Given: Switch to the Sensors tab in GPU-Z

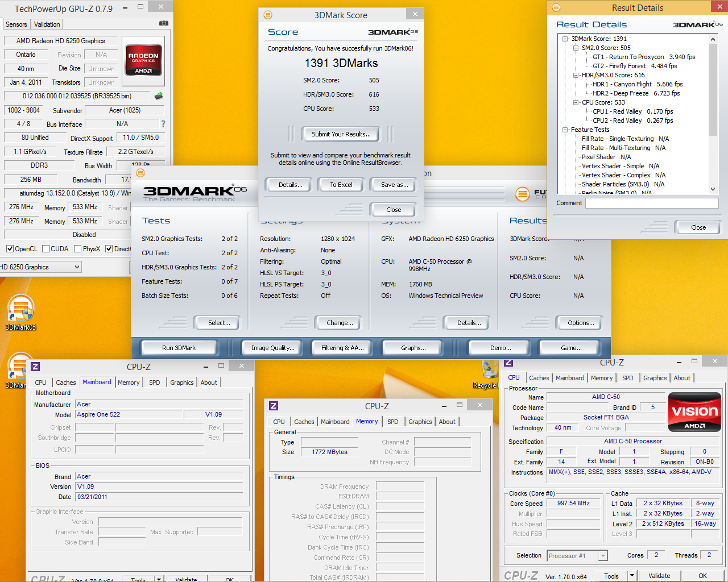Looking at the screenshot, I should 16,24.
